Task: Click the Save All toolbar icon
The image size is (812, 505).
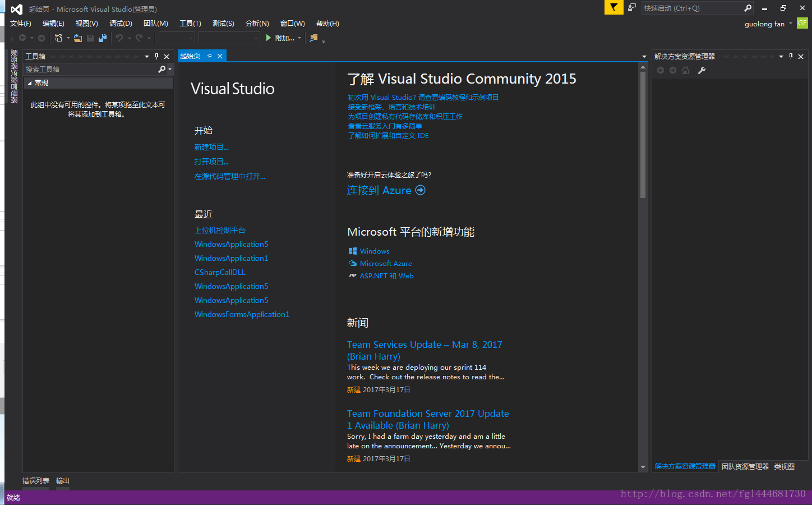Action: (103, 38)
